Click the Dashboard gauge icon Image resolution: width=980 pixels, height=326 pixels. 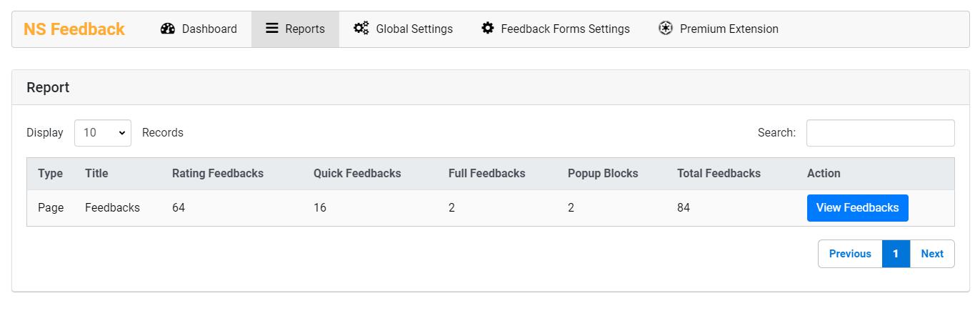(168, 29)
